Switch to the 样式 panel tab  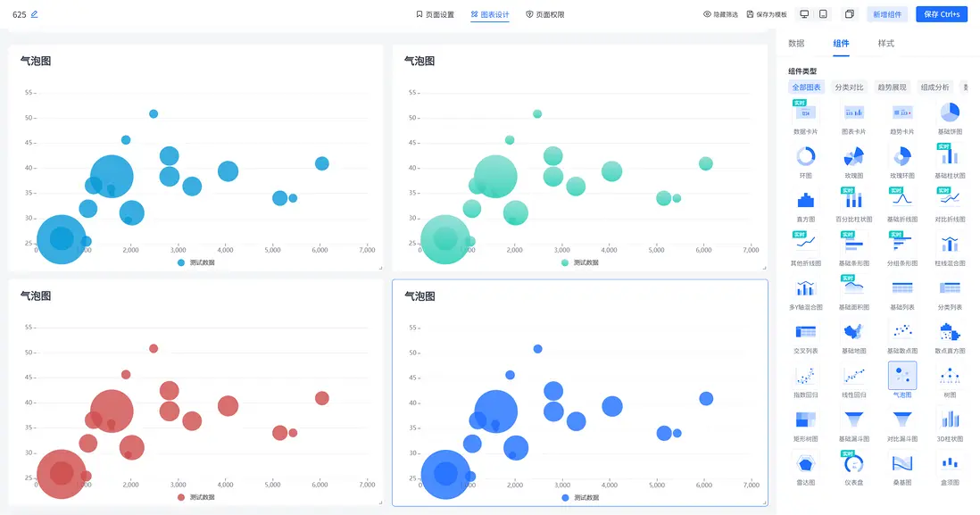885,43
